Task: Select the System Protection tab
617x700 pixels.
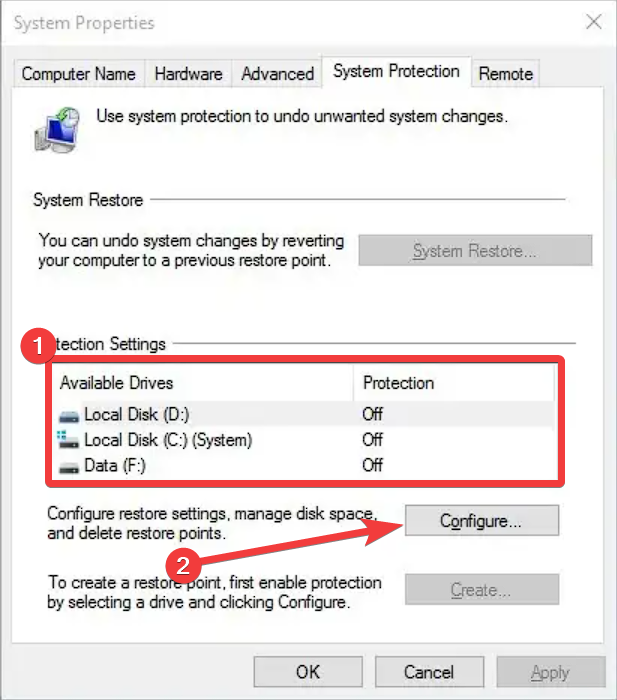Action: coord(396,72)
